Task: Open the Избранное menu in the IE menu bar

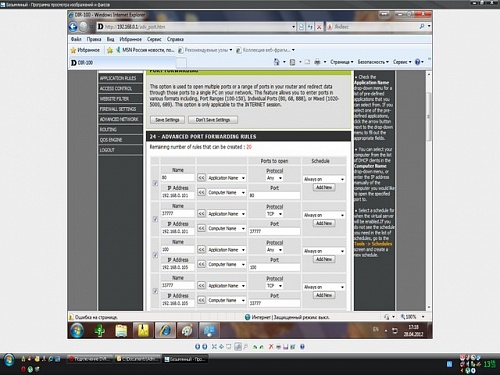Action: 130,39
